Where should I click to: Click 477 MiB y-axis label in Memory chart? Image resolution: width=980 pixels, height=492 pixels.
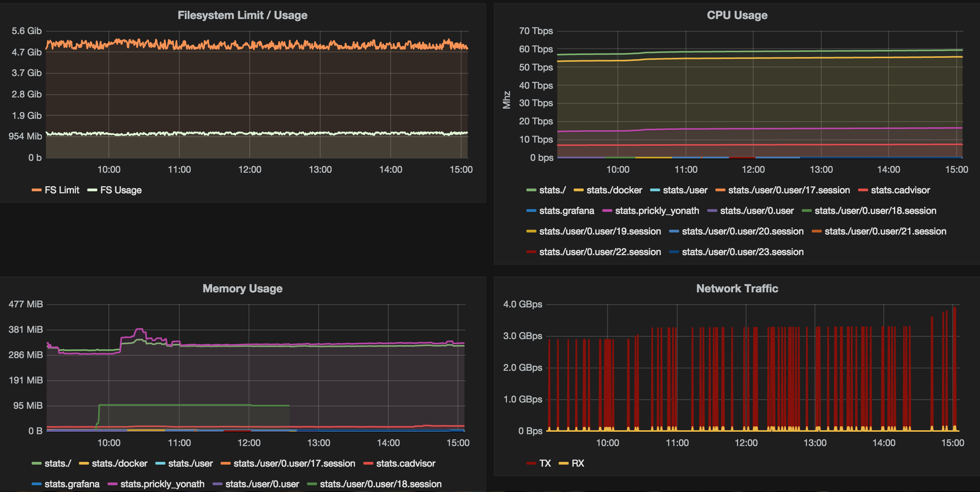(26, 304)
